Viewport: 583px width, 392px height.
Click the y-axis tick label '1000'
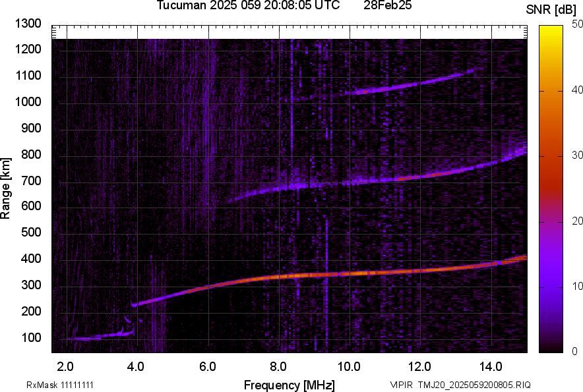point(28,102)
